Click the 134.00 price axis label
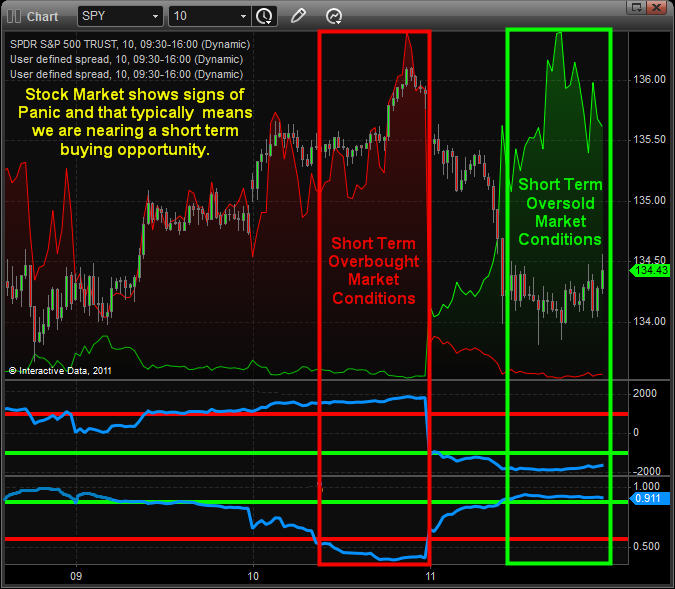The height and width of the screenshot is (589, 675). click(x=649, y=322)
